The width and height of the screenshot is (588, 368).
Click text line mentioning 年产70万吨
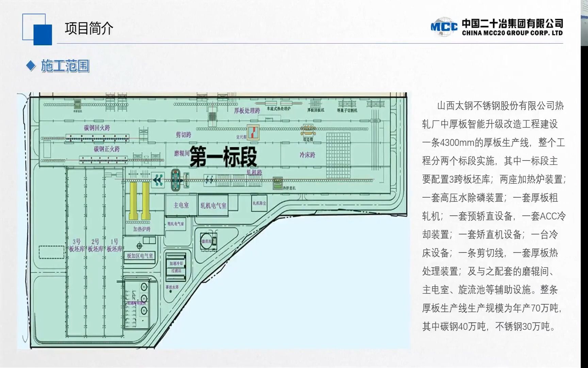pyautogui.click(x=492, y=308)
